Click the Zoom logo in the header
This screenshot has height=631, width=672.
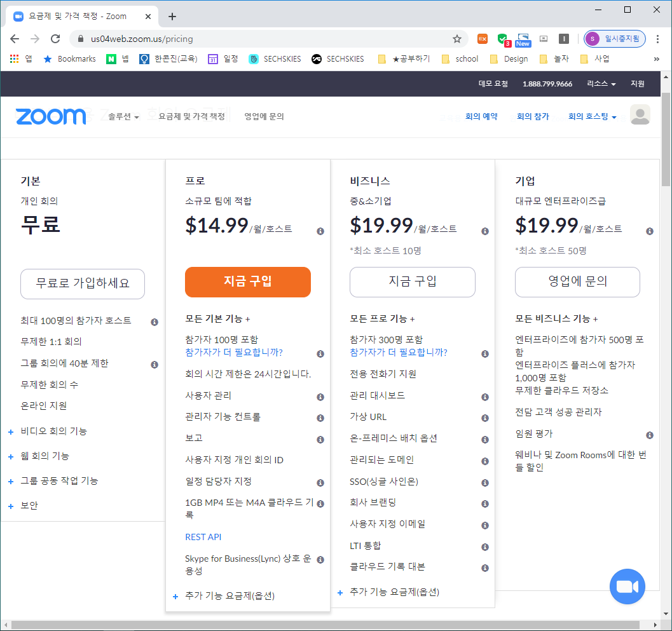coord(51,116)
